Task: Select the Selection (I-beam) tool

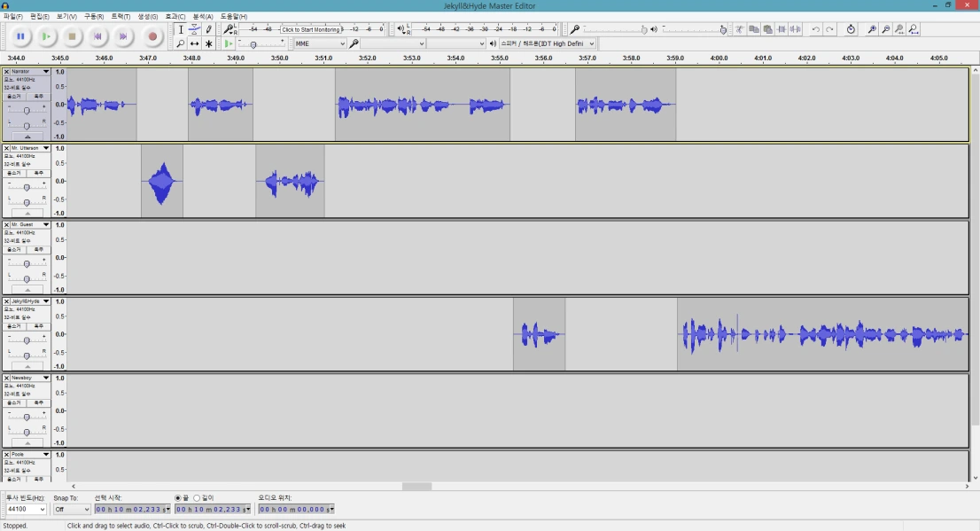Action: click(x=181, y=29)
